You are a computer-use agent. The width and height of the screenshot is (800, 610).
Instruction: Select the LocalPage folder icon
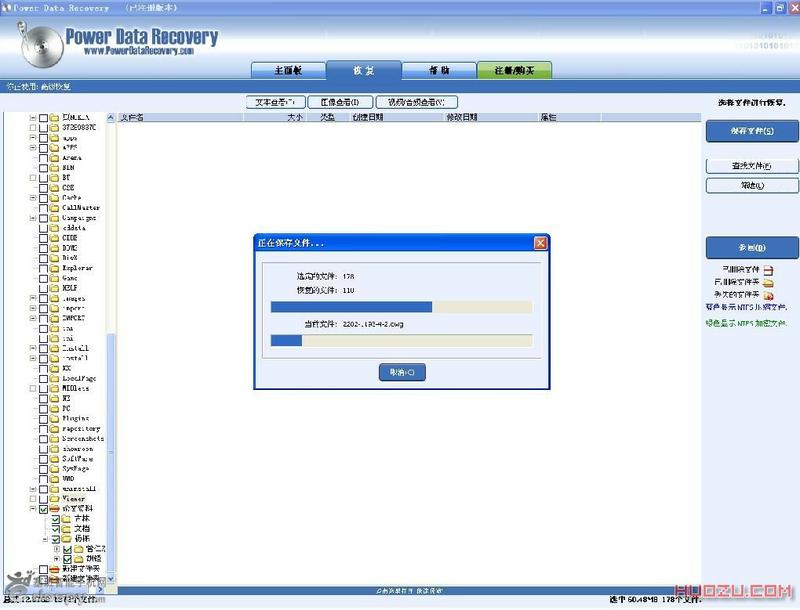55,378
